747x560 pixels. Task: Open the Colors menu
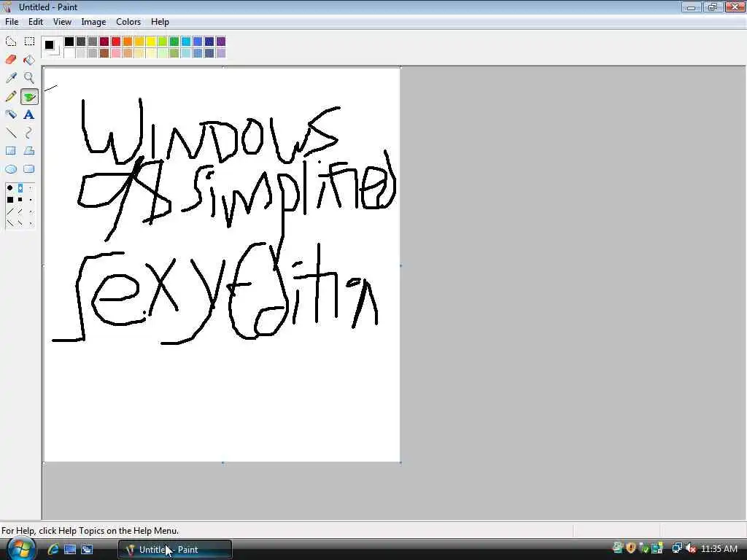128,22
